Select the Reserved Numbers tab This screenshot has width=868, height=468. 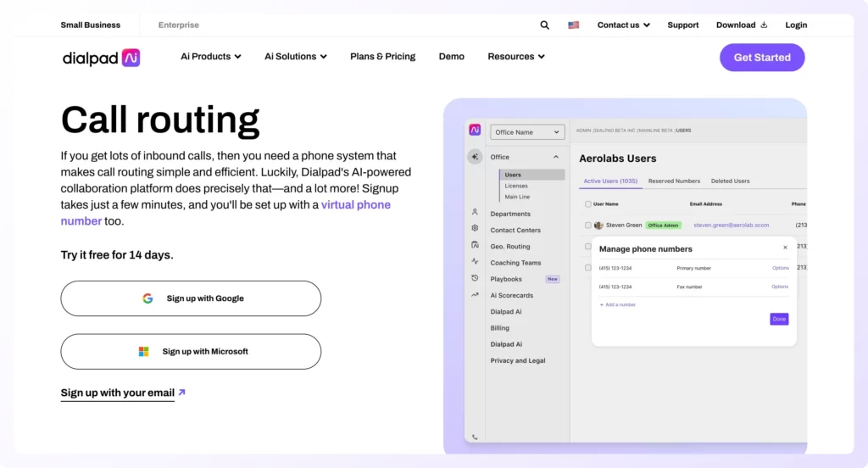pyautogui.click(x=674, y=181)
